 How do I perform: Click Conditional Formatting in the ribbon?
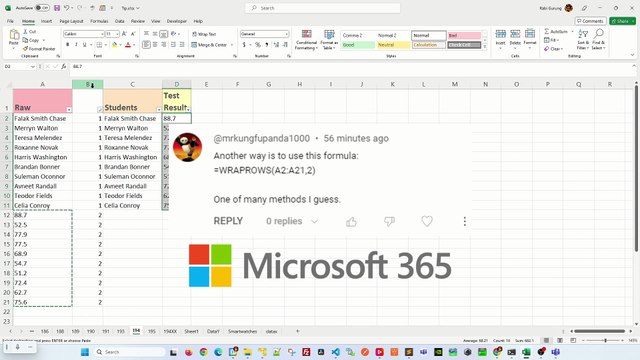(x=307, y=40)
